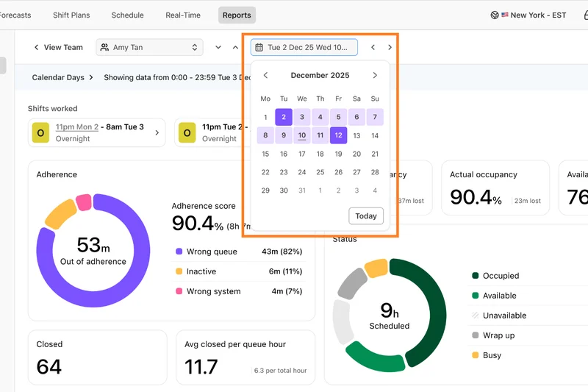This screenshot has height=392, width=588.
Task: Open the Shift Plans tab
Action: 71,15
